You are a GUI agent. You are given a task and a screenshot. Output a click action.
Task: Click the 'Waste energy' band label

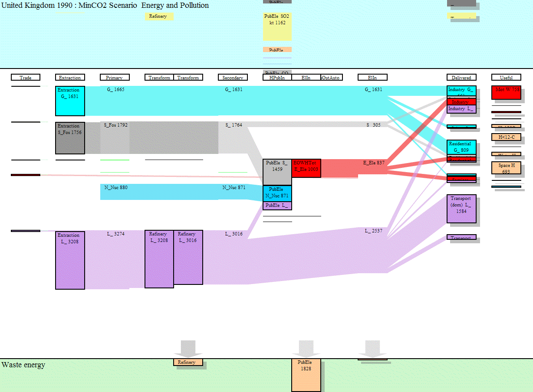23,365
